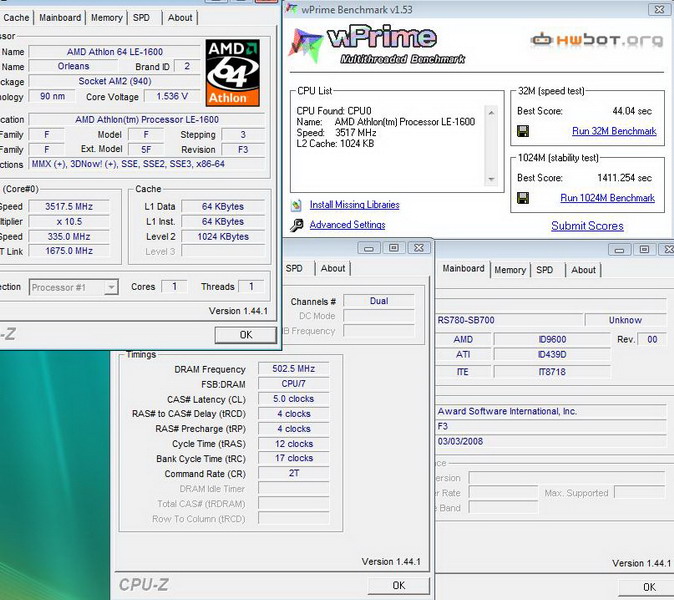This screenshot has width=674, height=600.
Task: Click the RS780-SB700 chipset field
Action: point(509,320)
